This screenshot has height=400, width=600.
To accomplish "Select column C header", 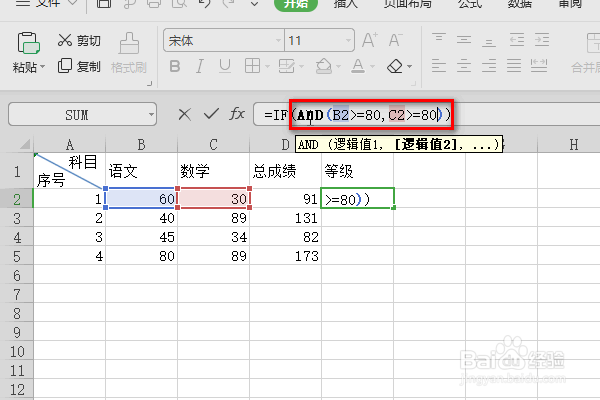I will 213,145.
